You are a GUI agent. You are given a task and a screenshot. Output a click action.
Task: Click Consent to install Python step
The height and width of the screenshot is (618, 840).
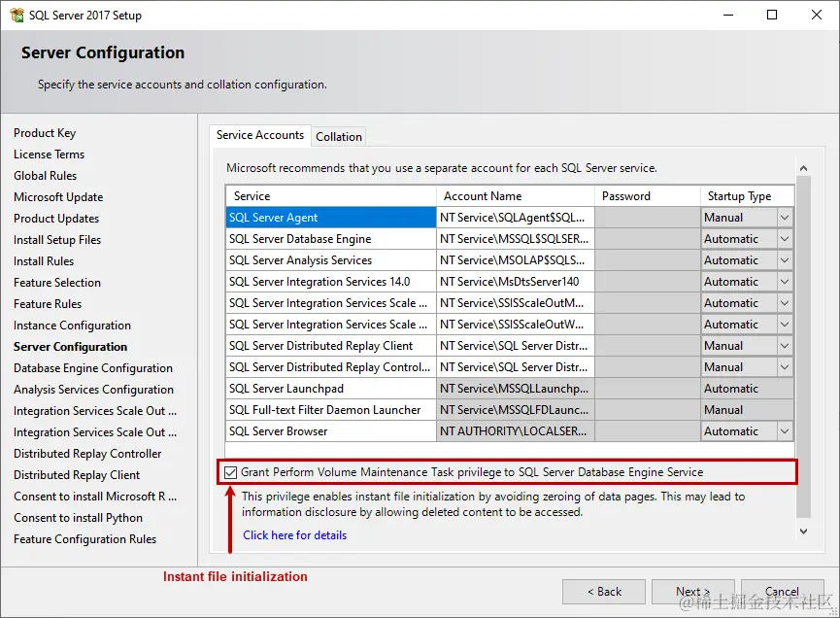point(79,518)
